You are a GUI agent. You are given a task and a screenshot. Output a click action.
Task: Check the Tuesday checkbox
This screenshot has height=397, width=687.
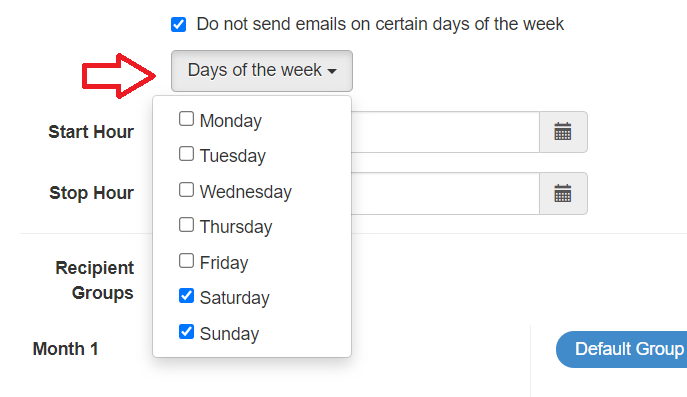(186, 154)
